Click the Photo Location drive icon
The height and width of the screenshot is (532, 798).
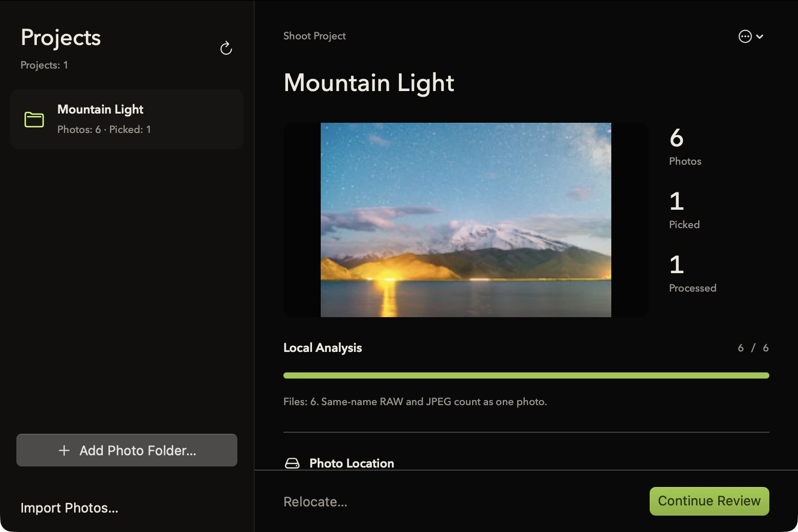tap(292, 463)
